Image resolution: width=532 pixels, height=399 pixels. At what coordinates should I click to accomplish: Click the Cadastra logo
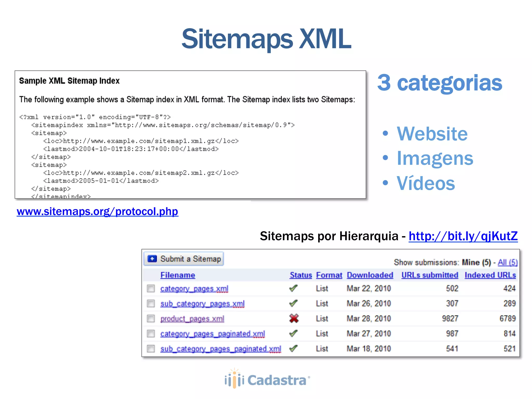coord(267,379)
